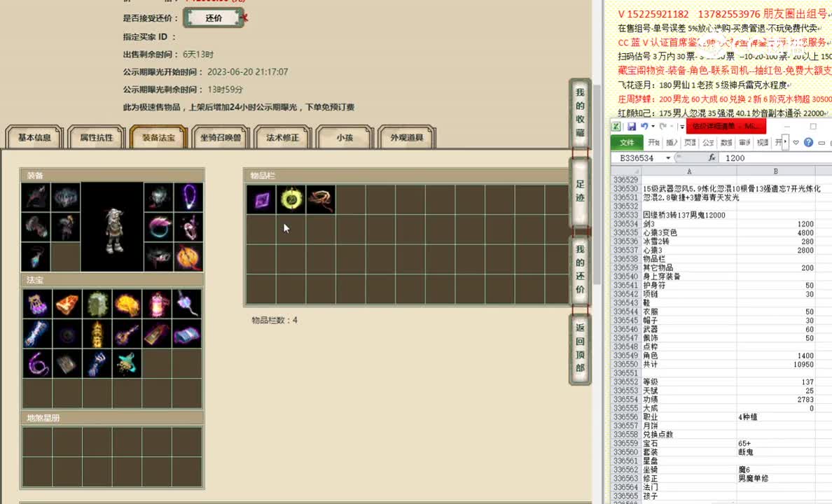This screenshot has height=504, width=832.
Task: Select the orange tile 法宝 item
Action: coord(67,304)
